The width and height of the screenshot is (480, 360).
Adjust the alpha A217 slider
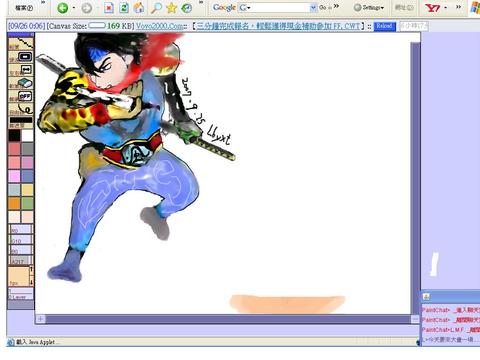tap(21, 260)
